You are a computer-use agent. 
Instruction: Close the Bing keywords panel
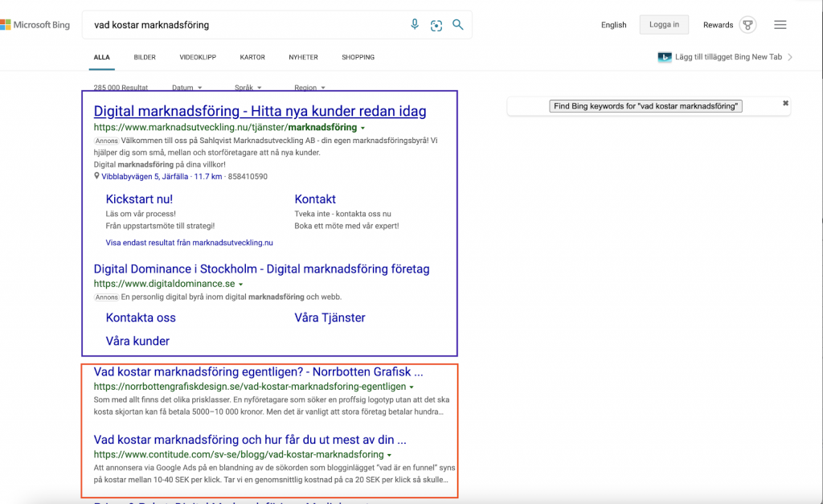[785, 103]
